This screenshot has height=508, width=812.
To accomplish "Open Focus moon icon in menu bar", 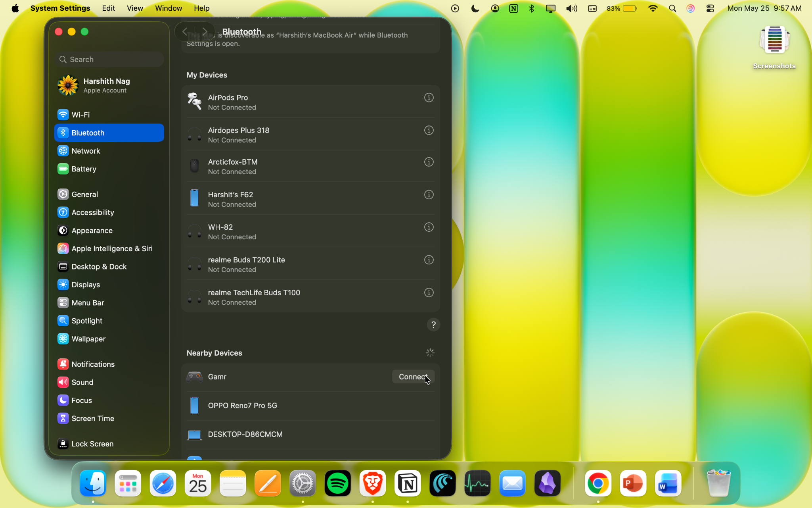I will click(475, 8).
